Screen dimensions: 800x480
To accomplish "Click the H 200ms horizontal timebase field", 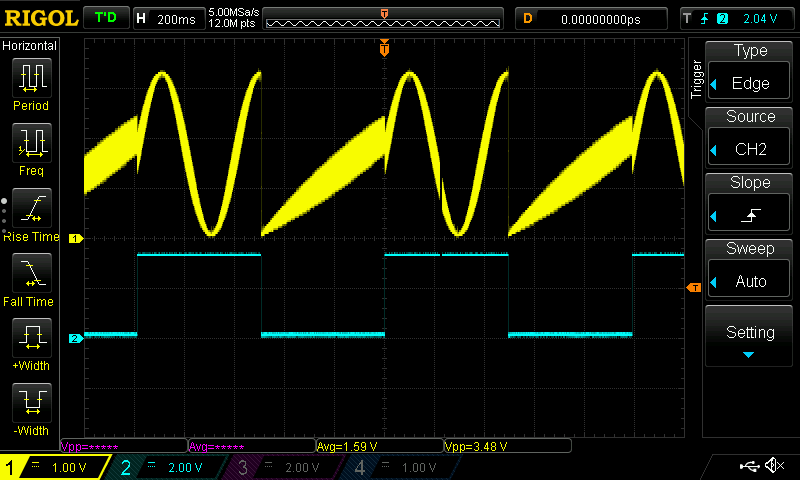I will pos(169,19).
